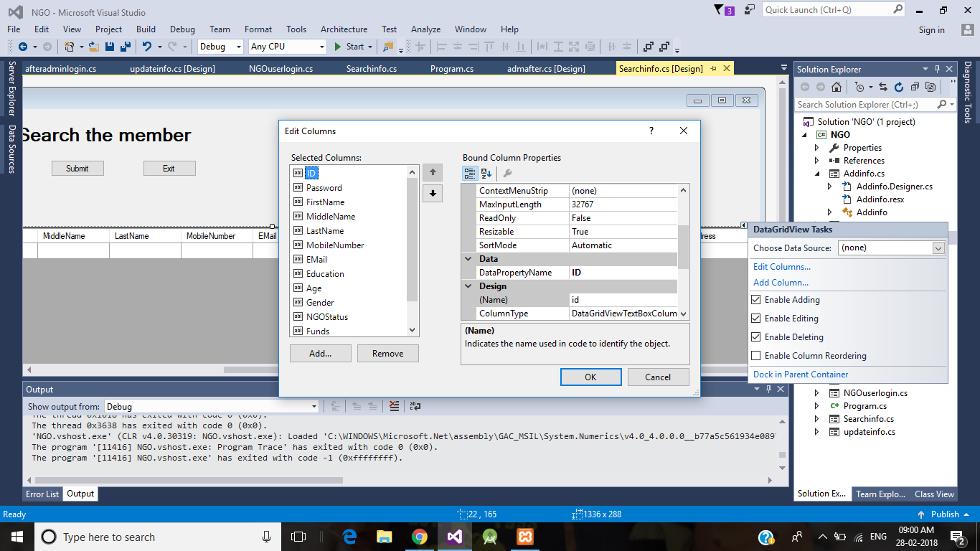Move selected column down with arrow button
Image resolution: width=980 pixels, height=551 pixels.
pos(433,193)
